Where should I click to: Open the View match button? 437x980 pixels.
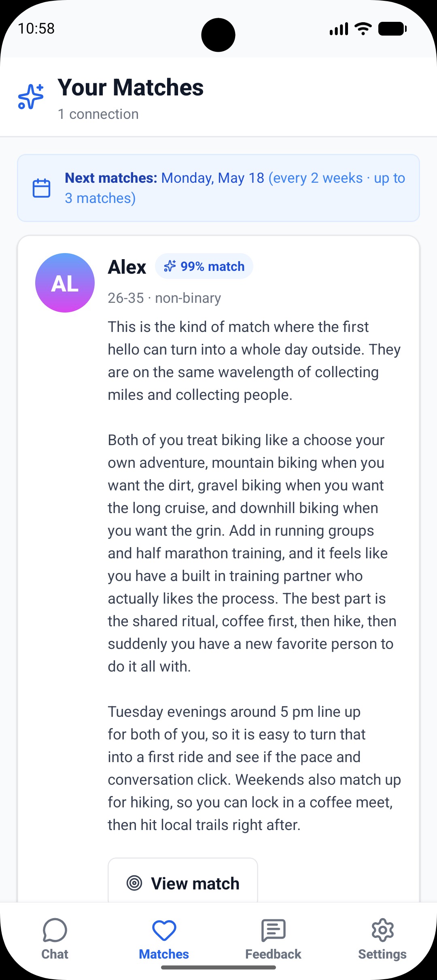[x=183, y=881]
